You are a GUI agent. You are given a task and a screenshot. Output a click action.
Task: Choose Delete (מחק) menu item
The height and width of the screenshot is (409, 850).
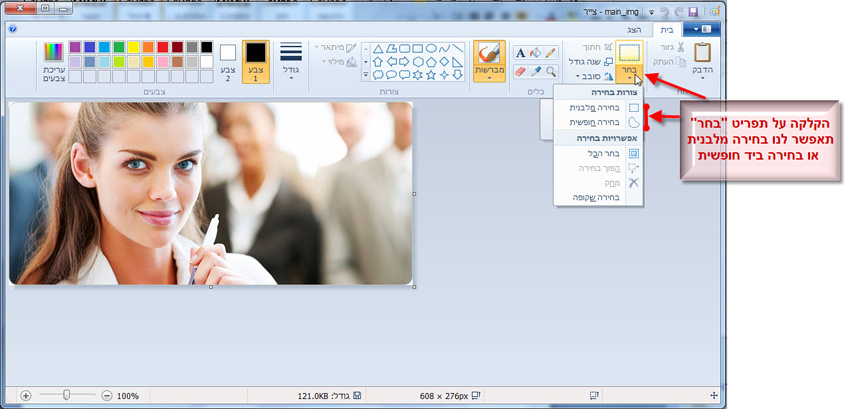[x=598, y=183]
